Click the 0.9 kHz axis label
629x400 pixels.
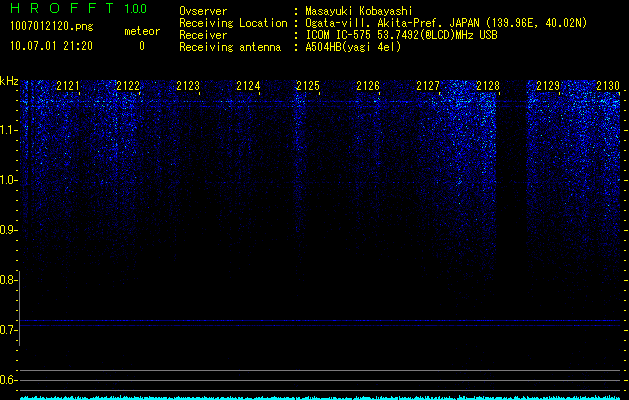(x=9, y=230)
